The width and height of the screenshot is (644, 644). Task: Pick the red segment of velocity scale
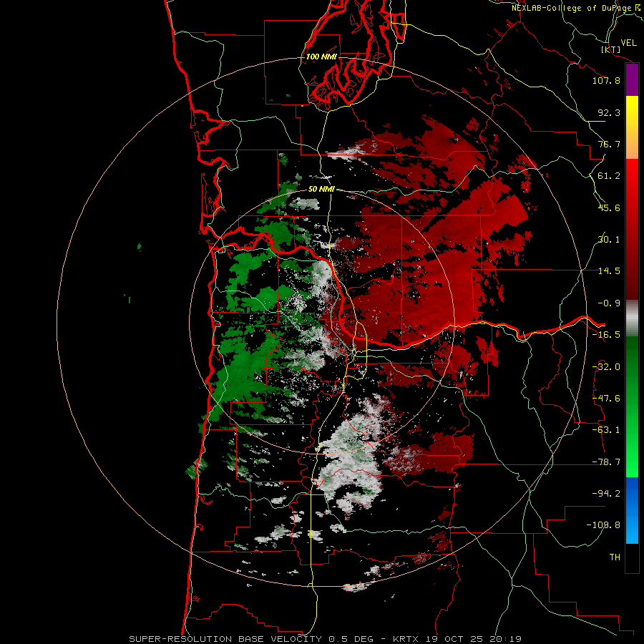(632, 229)
